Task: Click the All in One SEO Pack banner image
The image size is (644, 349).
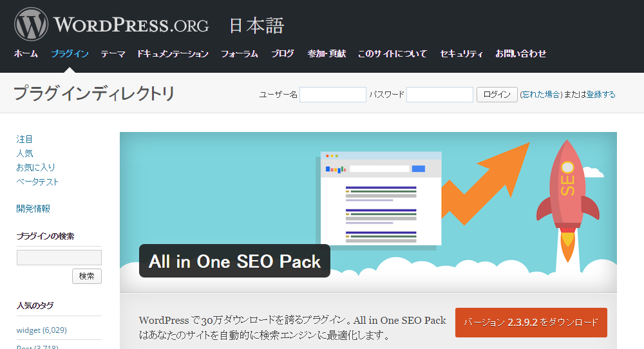Action: pos(368,212)
